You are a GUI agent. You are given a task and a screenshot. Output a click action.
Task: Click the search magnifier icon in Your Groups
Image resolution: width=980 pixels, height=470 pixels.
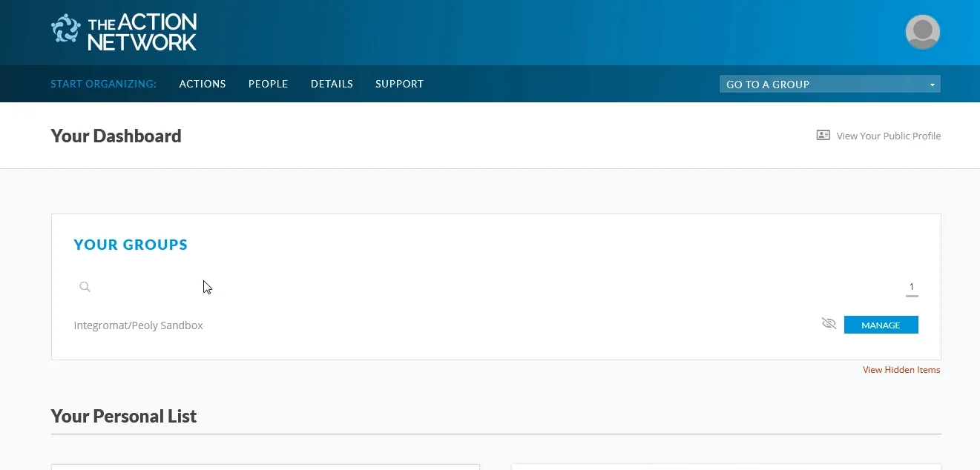[x=85, y=287]
